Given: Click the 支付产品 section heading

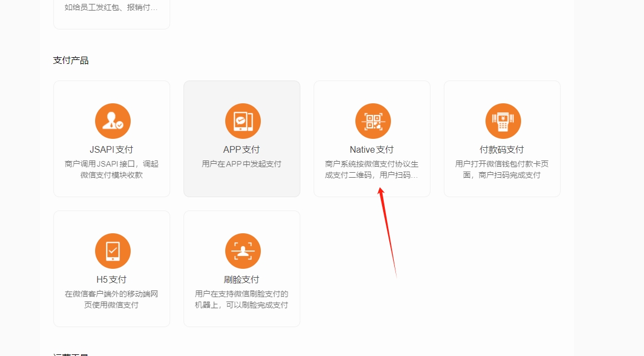Looking at the screenshot, I should [71, 61].
